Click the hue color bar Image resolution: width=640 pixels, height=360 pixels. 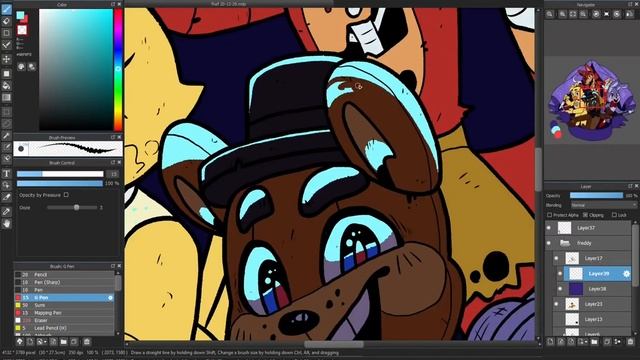(118, 70)
